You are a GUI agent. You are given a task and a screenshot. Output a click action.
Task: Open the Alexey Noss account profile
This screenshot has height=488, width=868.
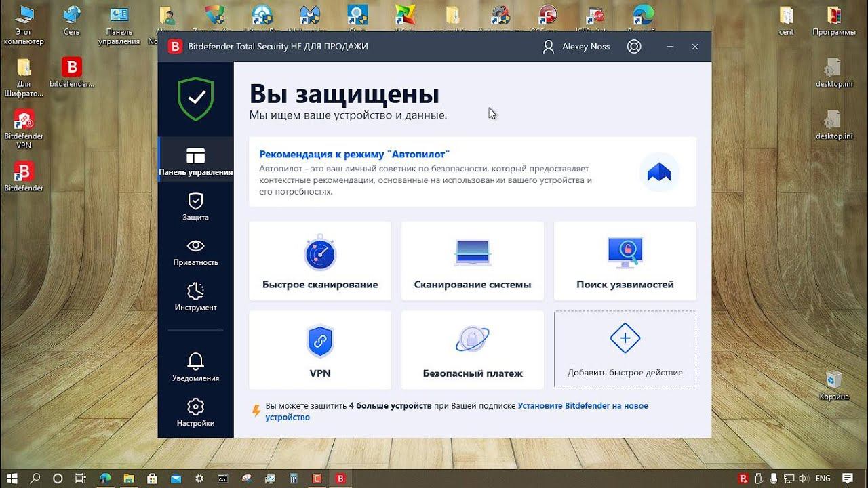pyautogui.click(x=576, y=47)
